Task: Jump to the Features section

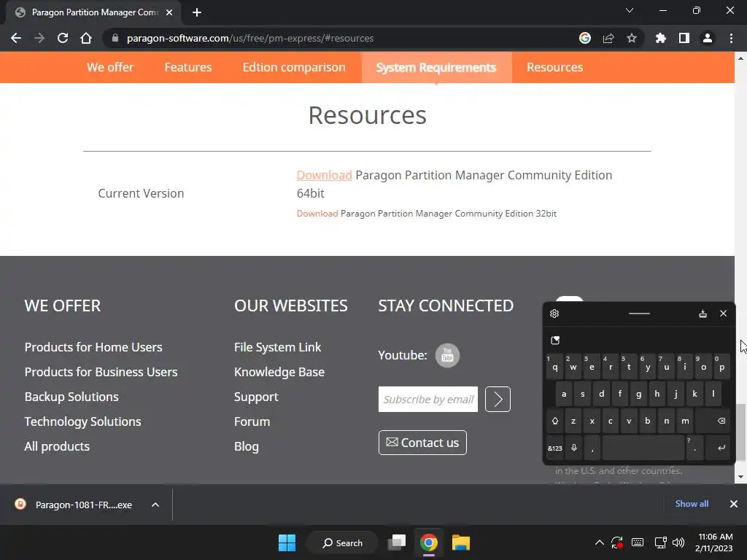Action: (x=188, y=67)
